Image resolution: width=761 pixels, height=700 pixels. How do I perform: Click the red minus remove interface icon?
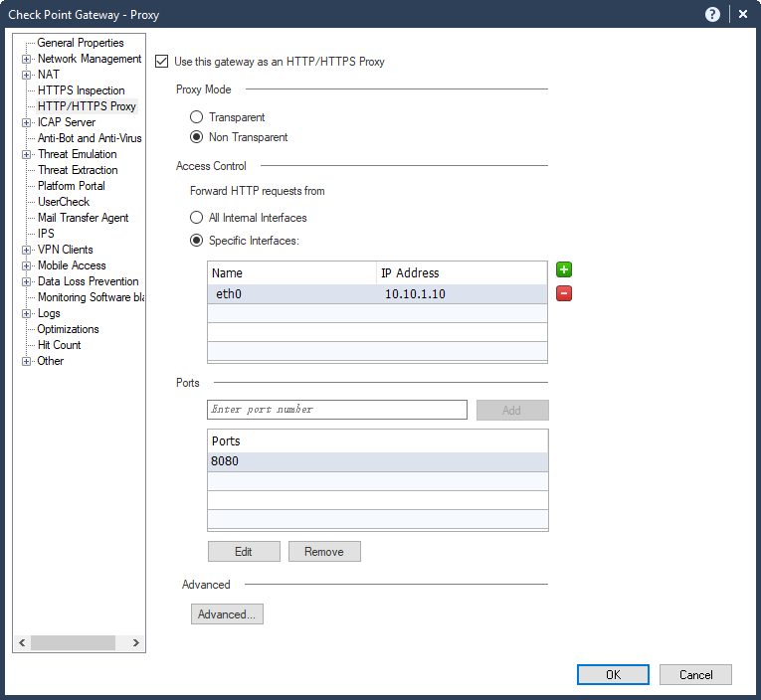pyautogui.click(x=563, y=293)
